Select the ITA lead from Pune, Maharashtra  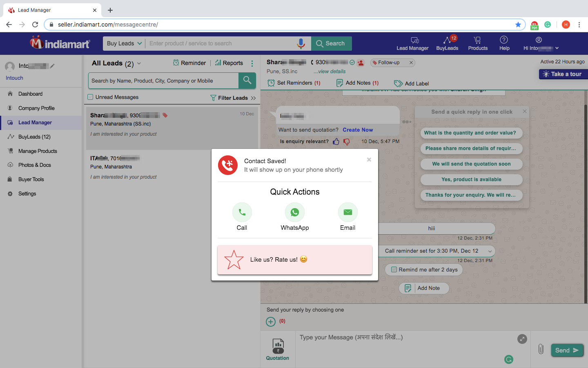tap(171, 167)
